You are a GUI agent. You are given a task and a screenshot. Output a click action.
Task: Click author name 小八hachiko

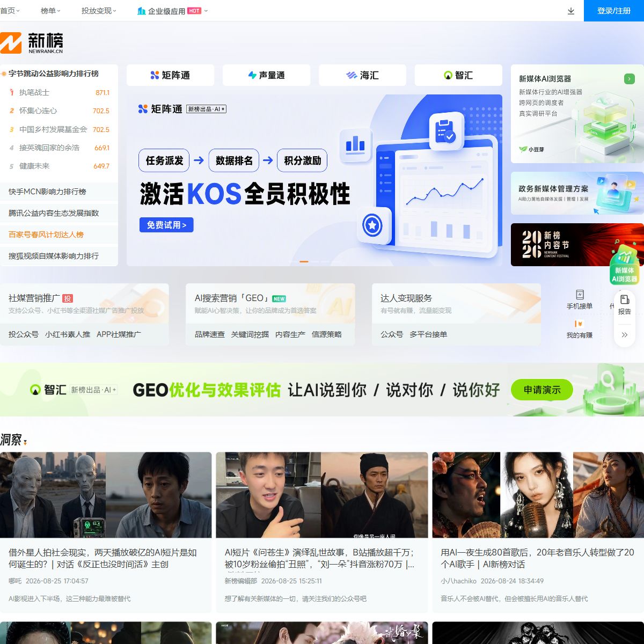(x=459, y=581)
